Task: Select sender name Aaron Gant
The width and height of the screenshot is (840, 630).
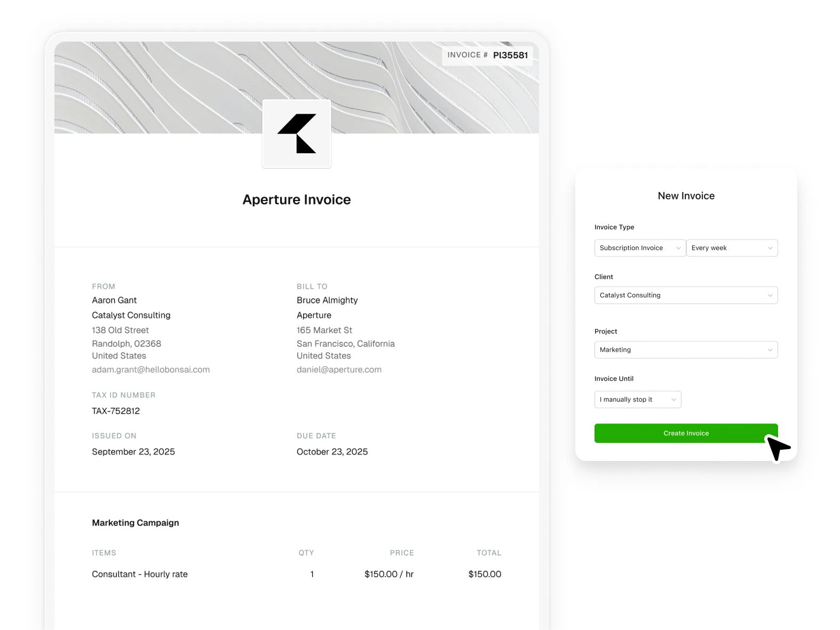Action: (114, 300)
